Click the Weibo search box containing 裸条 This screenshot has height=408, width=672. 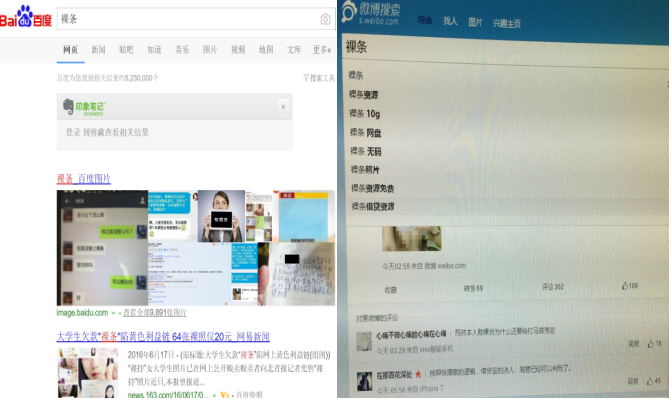[506, 50]
